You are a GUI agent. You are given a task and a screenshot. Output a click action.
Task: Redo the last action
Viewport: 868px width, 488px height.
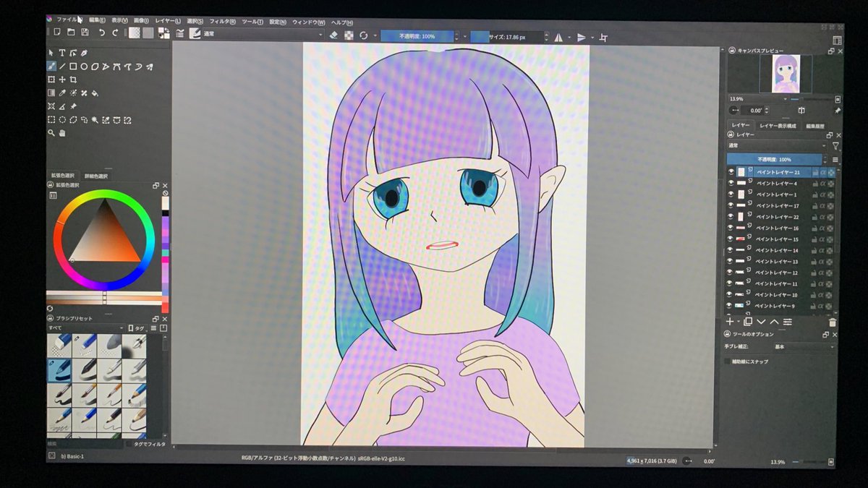(x=115, y=33)
